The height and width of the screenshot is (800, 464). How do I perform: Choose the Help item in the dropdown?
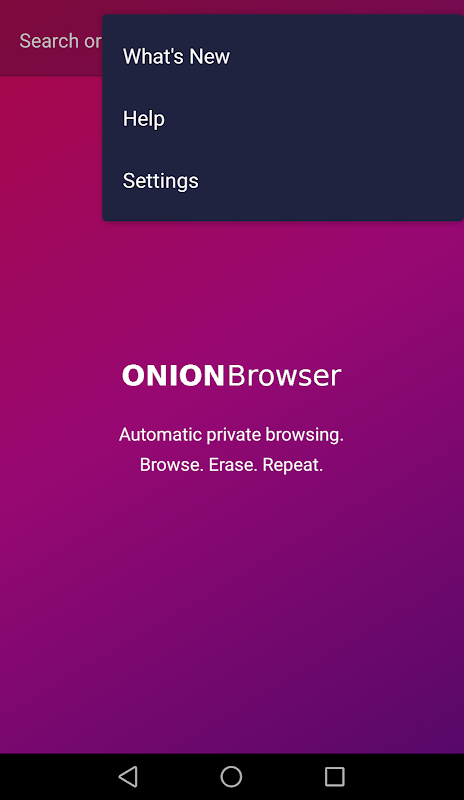click(283, 118)
